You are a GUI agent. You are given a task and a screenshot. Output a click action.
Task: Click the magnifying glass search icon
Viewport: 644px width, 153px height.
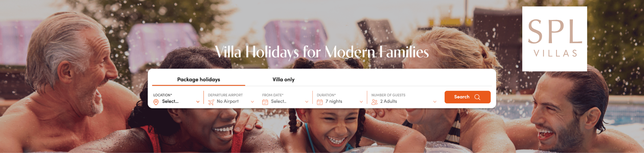coord(477,97)
